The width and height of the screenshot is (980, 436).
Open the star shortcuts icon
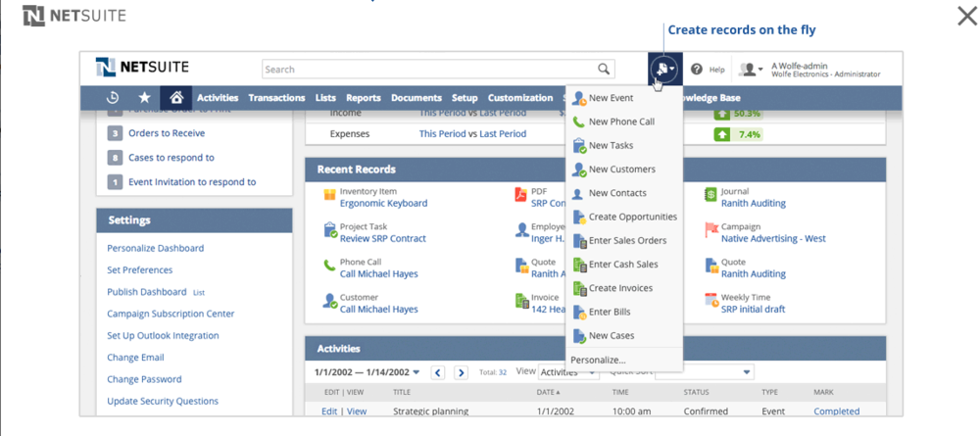tap(145, 98)
